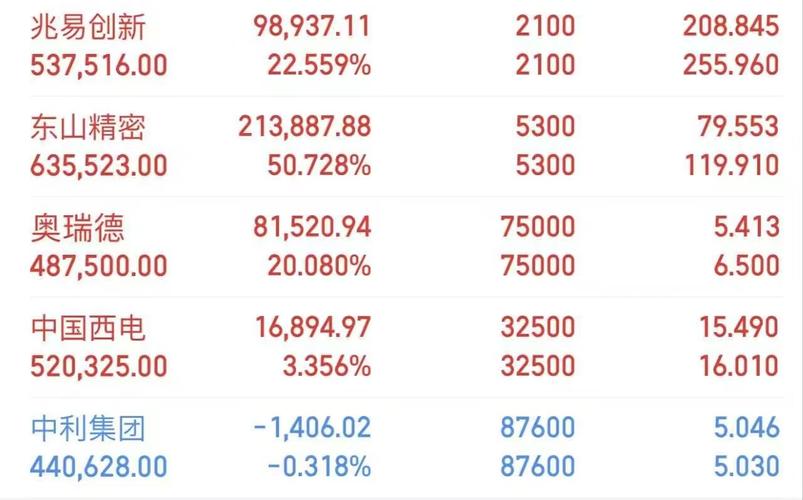Select the -1,406.02 loss amount
The width and height of the screenshot is (803, 500).
coord(312,428)
